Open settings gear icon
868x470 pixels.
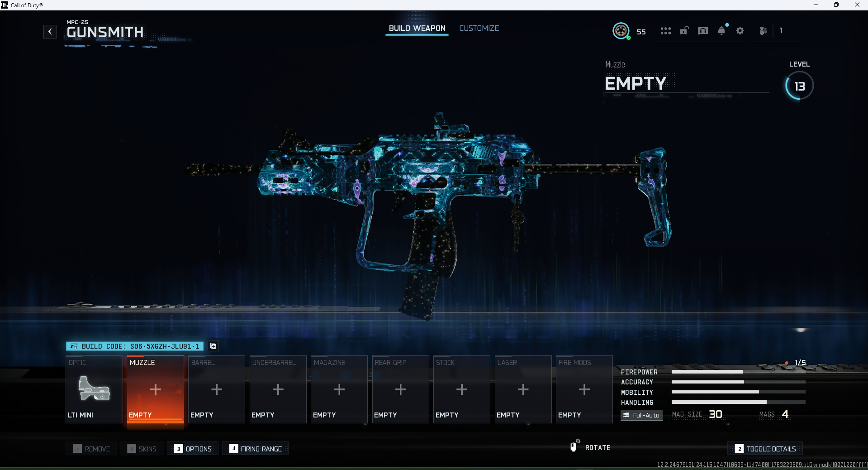coord(740,31)
